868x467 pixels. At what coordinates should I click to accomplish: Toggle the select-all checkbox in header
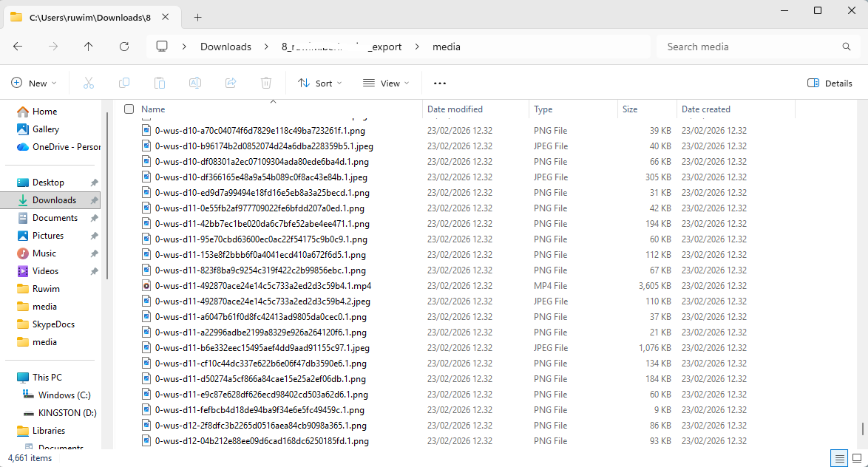click(129, 109)
